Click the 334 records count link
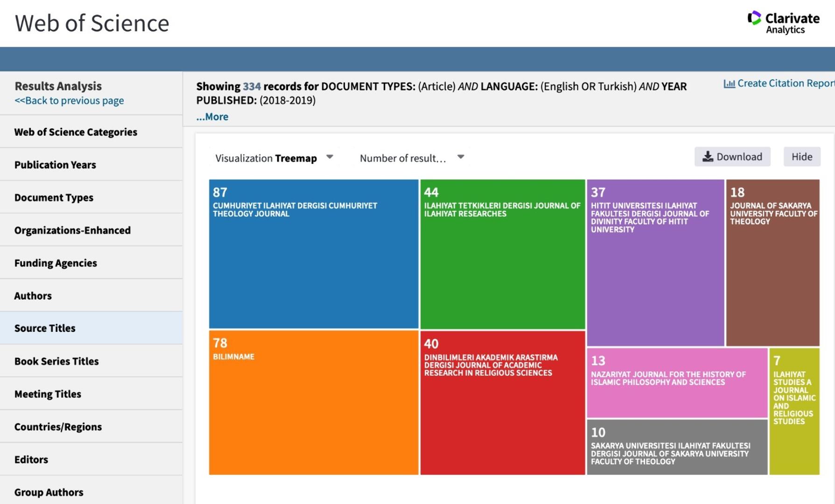 252,86
